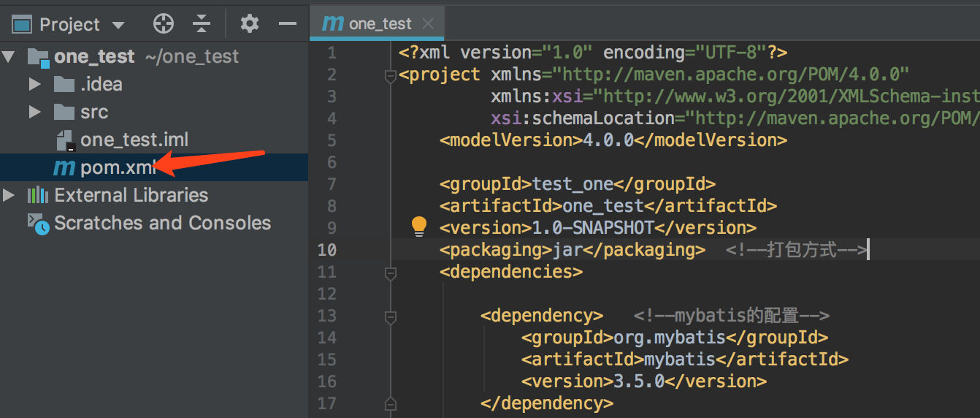
Task: Expand the .idea folder
Action: [x=34, y=84]
